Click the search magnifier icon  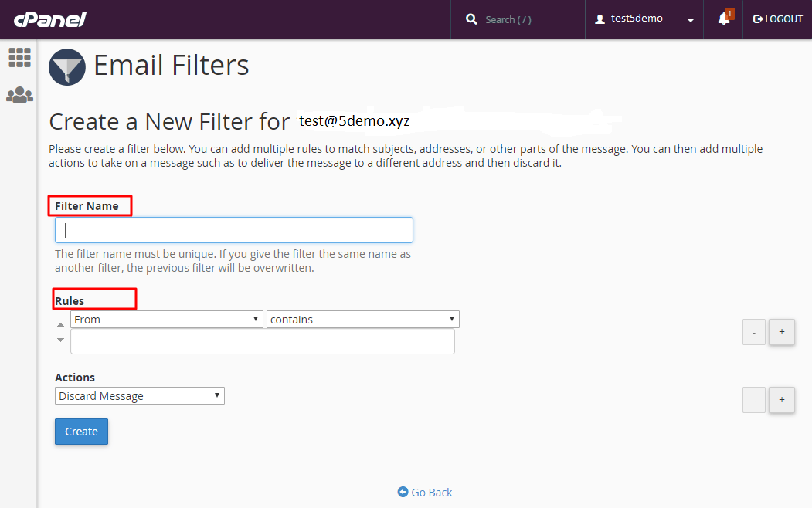click(x=471, y=19)
